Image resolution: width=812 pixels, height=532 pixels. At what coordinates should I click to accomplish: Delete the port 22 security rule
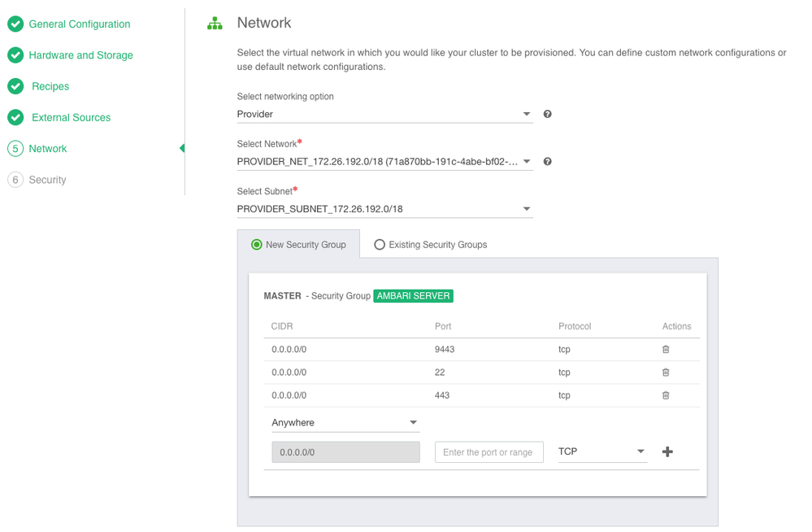666,373
